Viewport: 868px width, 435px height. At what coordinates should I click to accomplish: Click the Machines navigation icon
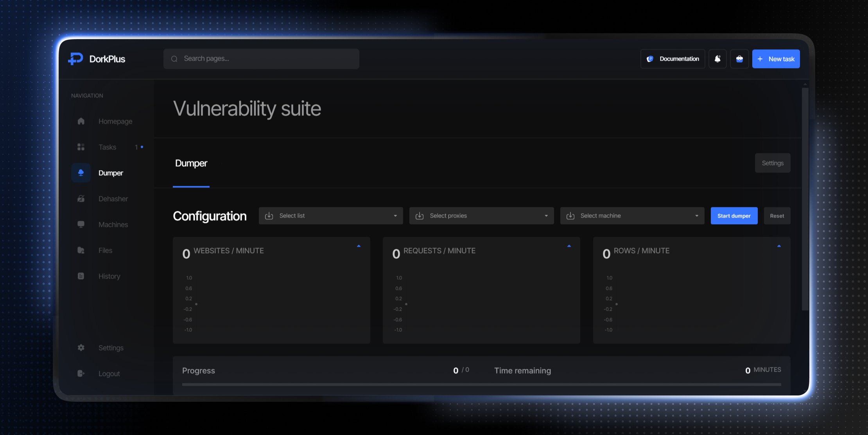(81, 225)
